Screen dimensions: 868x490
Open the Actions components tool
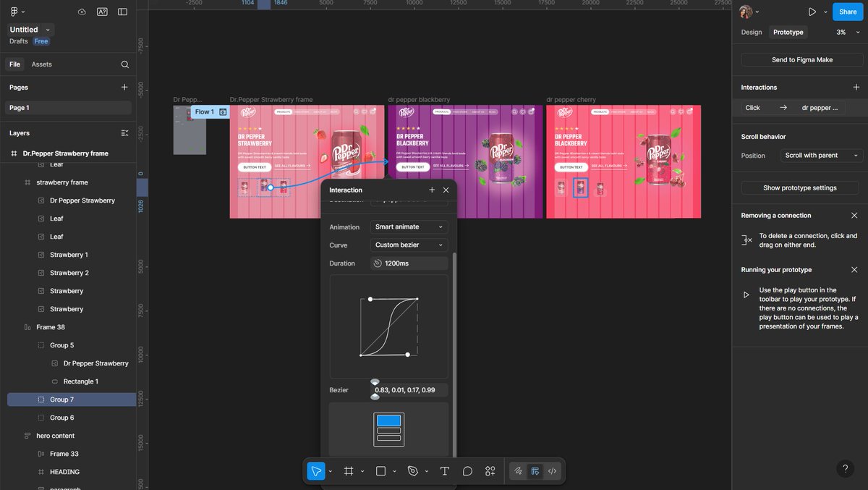point(490,471)
